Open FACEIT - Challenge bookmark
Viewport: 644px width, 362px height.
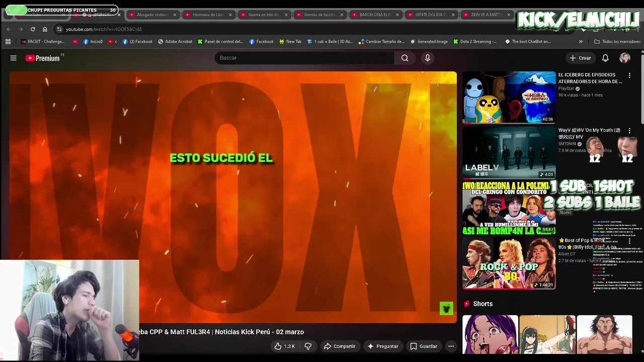(43, 42)
